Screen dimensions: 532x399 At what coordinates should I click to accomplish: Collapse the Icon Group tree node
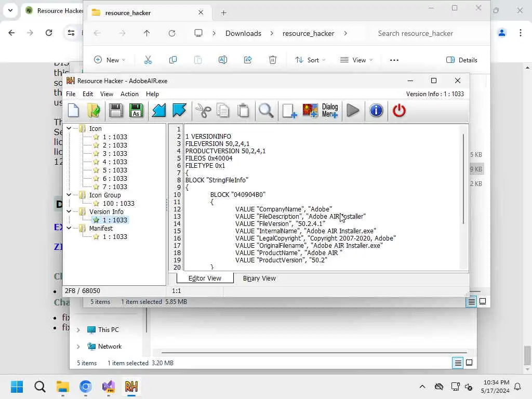tap(69, 195)
